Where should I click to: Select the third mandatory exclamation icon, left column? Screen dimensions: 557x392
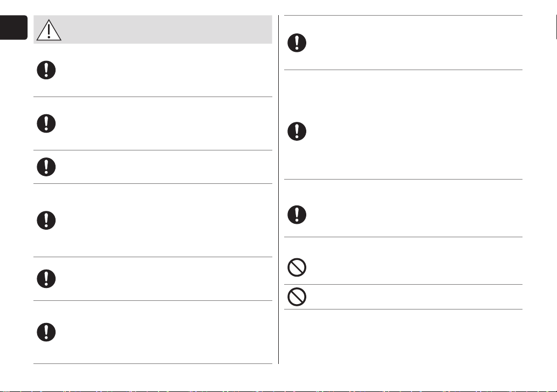pos(46,167)
